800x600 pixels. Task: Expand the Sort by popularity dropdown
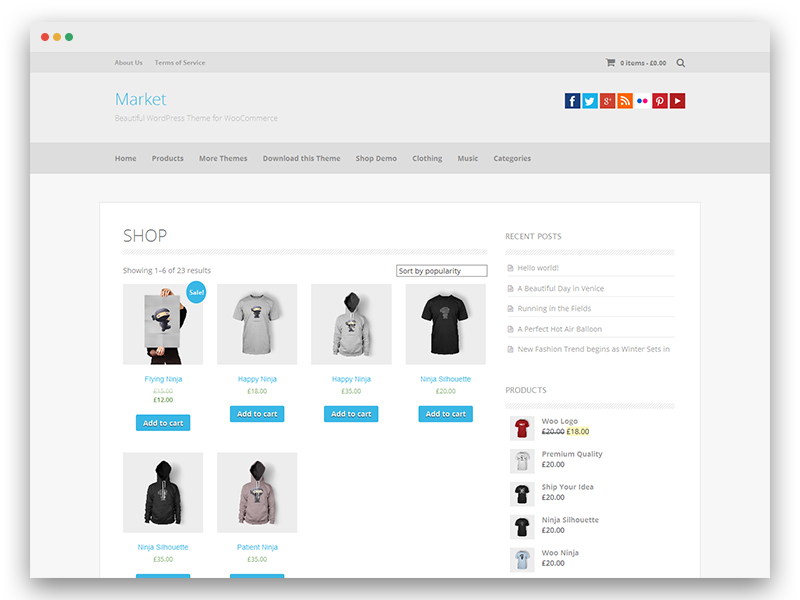(x=442, y=271)
